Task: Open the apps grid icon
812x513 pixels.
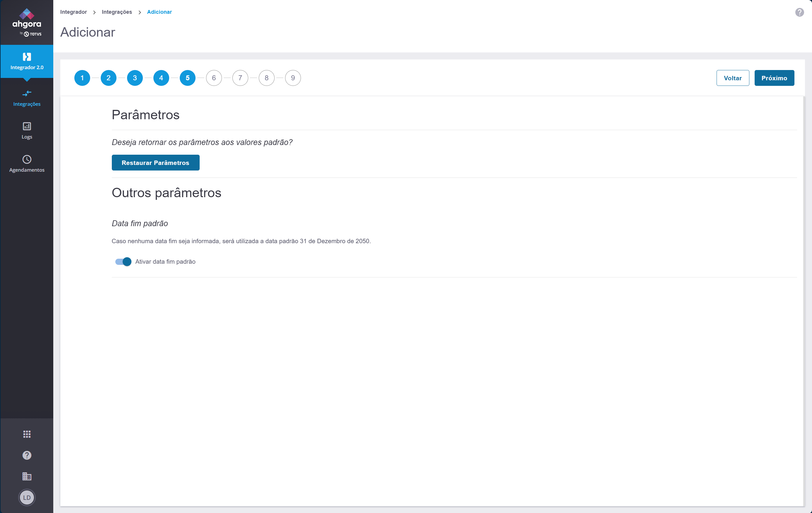Action: 27,434
